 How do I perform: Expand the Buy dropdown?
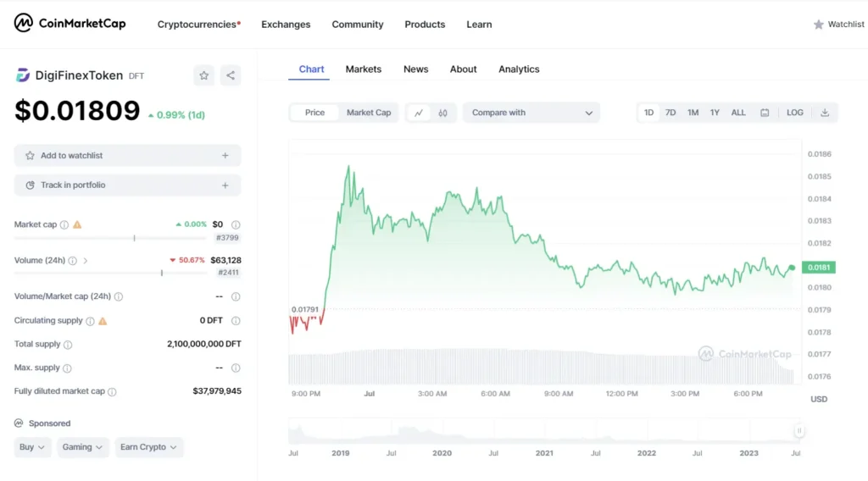coord(31,447)
